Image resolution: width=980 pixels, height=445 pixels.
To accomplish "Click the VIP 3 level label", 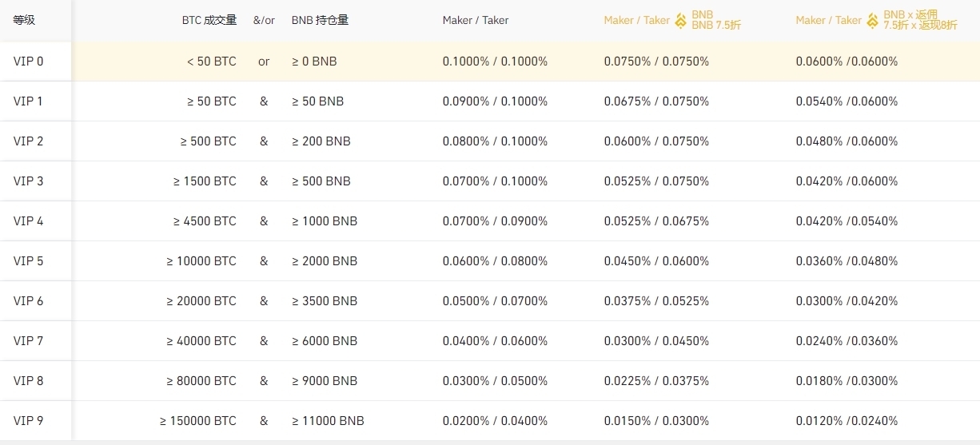I will click(x=29, y=181).
